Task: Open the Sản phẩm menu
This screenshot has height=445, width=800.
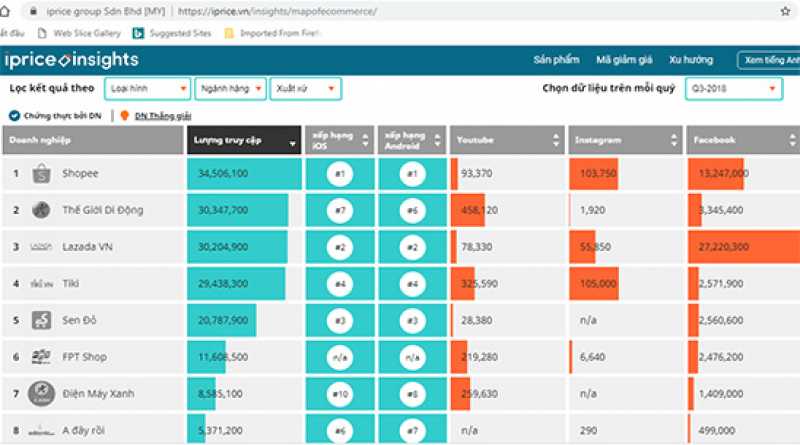Action: coord(556,60)
